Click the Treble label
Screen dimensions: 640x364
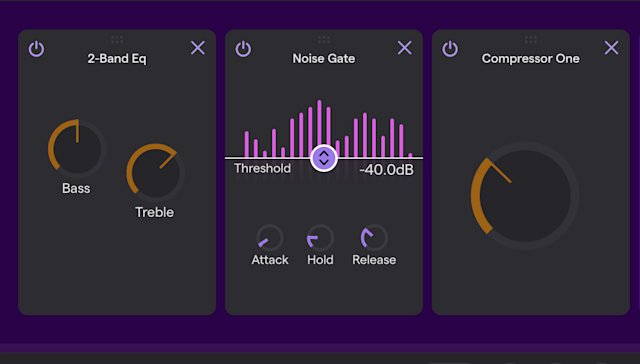154,212
